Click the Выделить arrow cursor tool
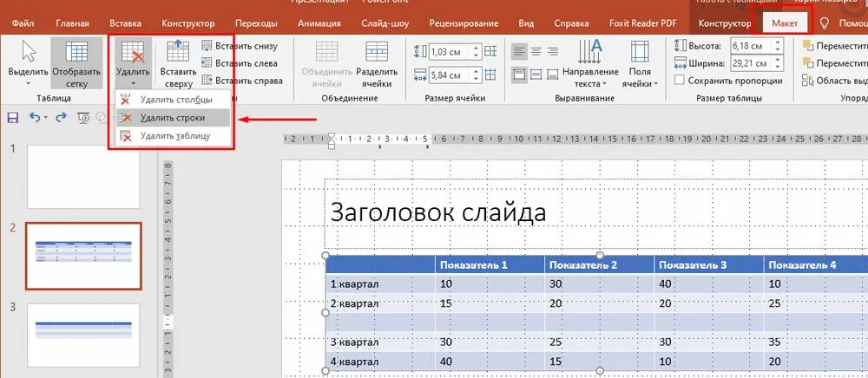Viewport: 868px width, 378px height. (x=29, y=53)
